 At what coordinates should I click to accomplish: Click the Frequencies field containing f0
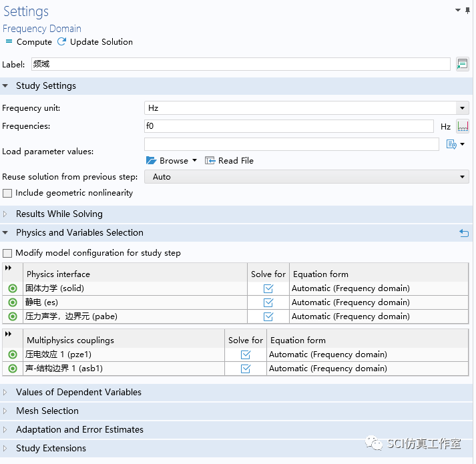(289, 126)
